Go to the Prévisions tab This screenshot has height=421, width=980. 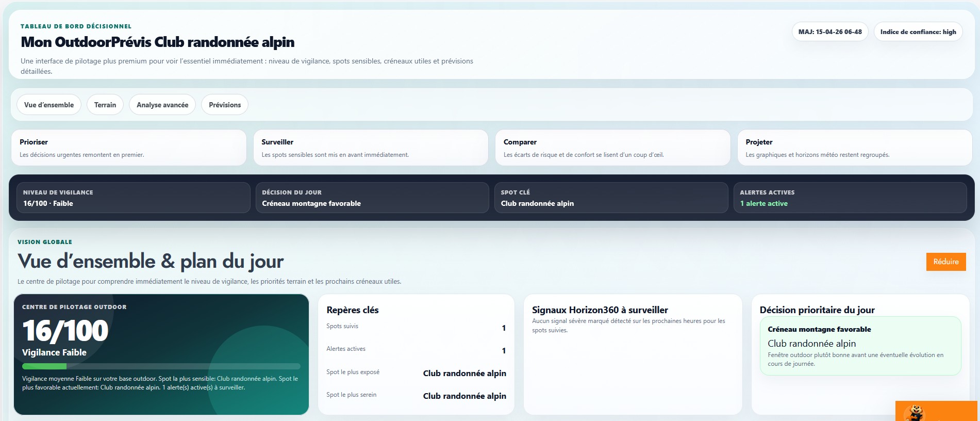point(225,105)
